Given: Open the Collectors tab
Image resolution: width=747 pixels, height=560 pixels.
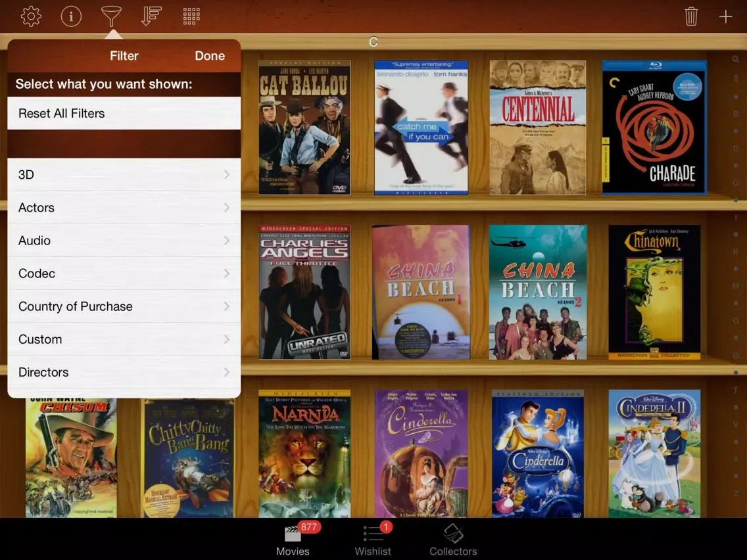Looking at the screenshot, I should coord(453,540).
